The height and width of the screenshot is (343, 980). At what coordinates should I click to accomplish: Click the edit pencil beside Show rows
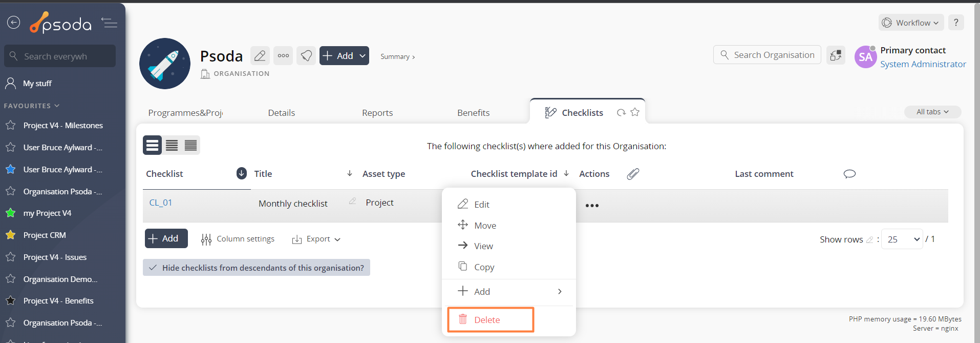[869, 239]
